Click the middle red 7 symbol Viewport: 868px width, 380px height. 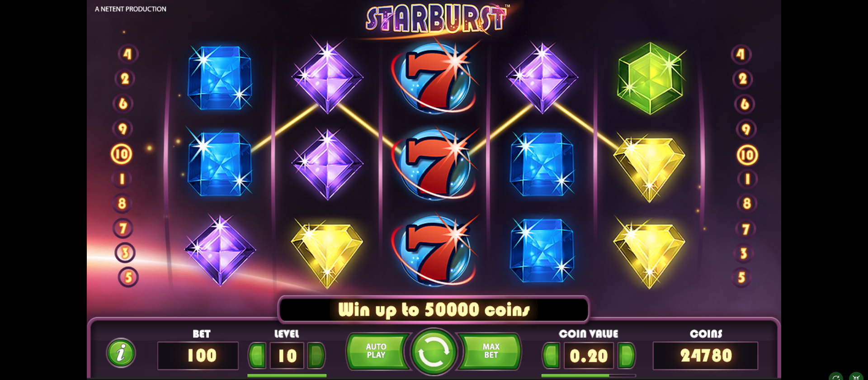[434, 164]
